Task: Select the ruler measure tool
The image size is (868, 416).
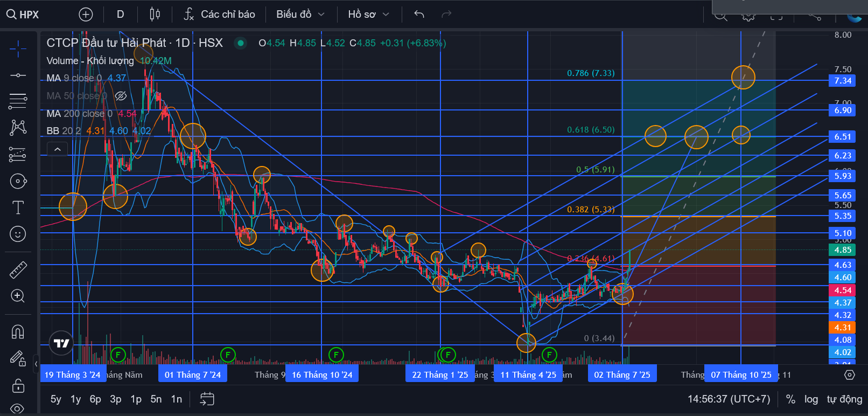Action: [x=18, y=269]
